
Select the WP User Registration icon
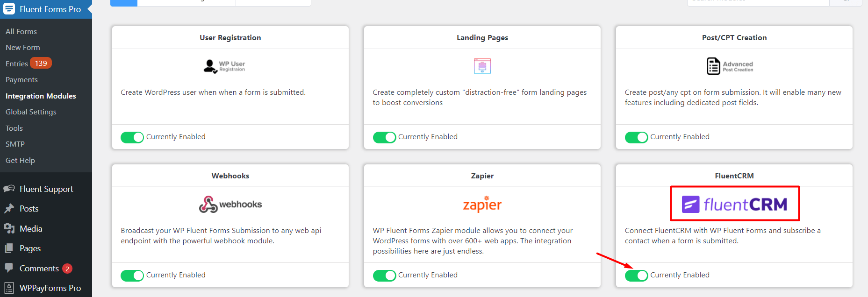pyautogui.click(x=224, y=66)
